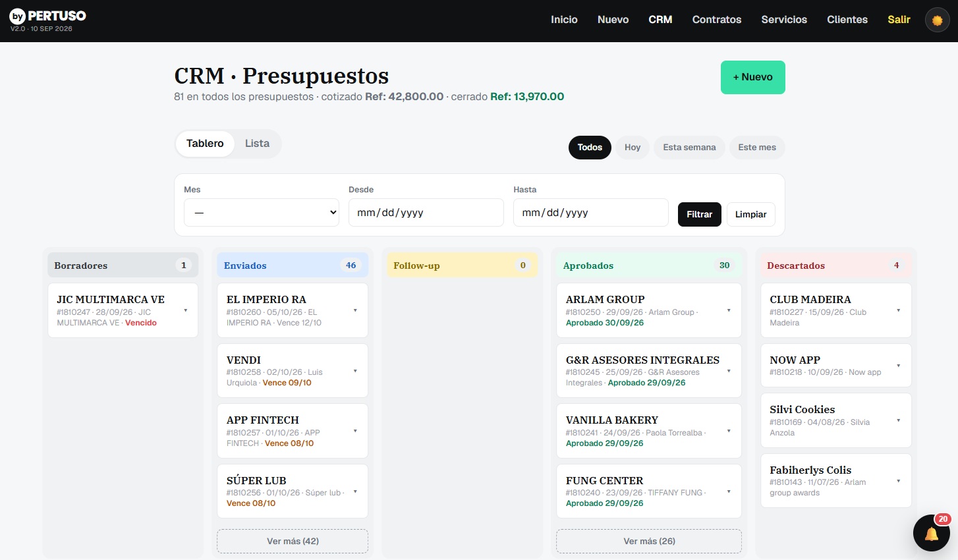Expand the JIC MULTIMARCA VE card arrow
Viewport: 958px width, 560px height.
click(185, 310)
